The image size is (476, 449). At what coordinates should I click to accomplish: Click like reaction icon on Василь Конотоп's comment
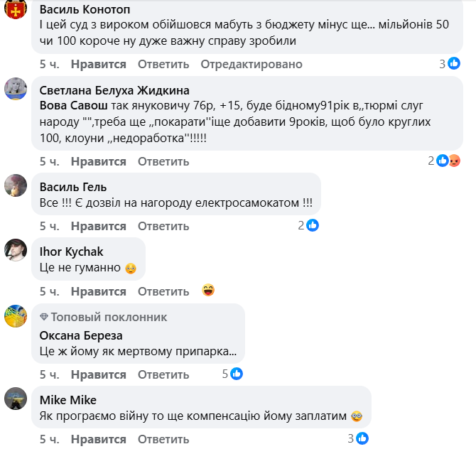(x=453, y=64)
